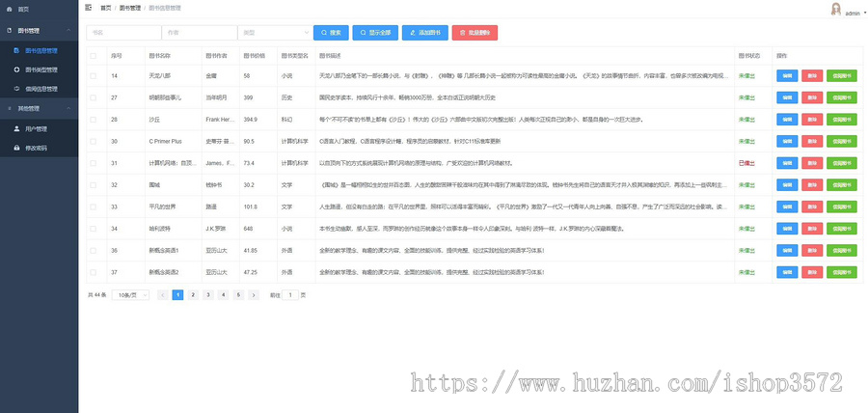Go to page 3
The height and width of the screenshot is (413, 868).
tap(208, 295)
